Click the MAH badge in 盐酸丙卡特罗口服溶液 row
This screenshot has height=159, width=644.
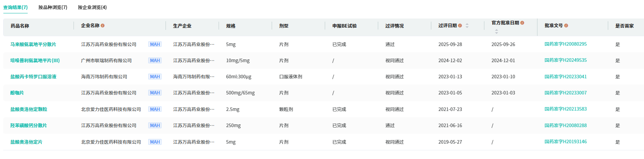click(155, 77)
